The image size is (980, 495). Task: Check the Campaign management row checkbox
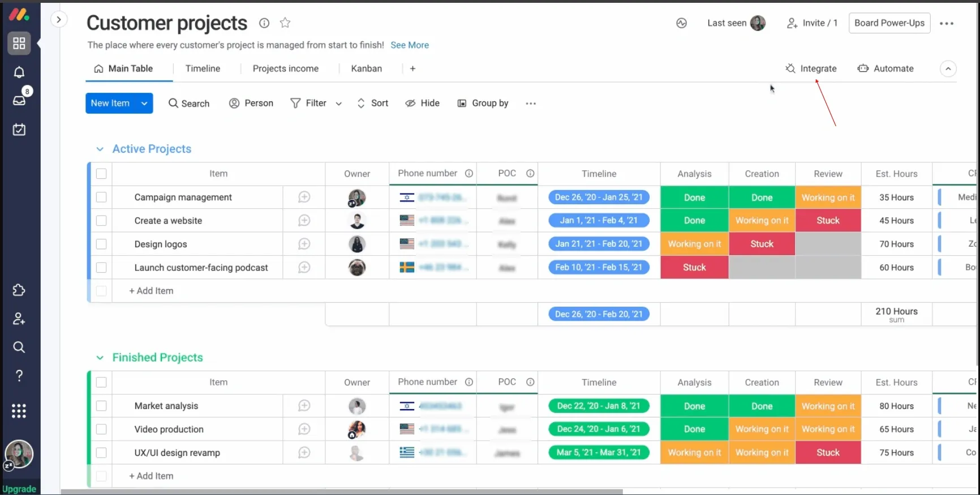101,197
